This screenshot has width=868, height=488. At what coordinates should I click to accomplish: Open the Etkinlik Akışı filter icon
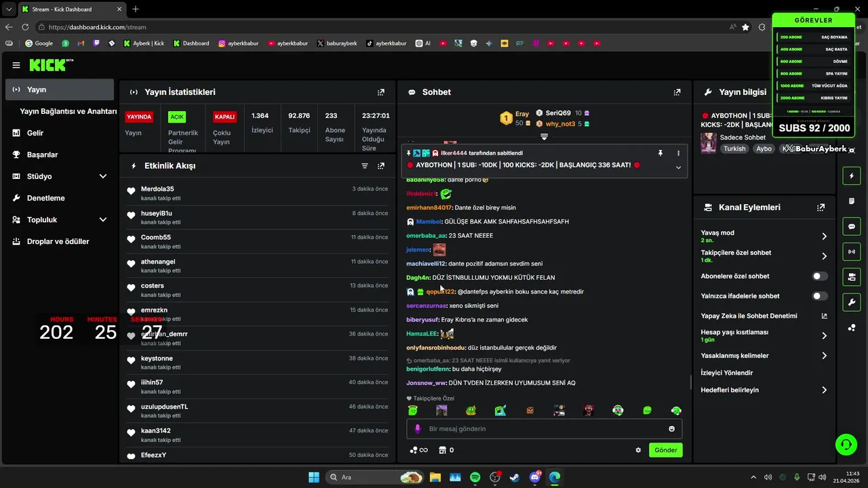[365, 165]
